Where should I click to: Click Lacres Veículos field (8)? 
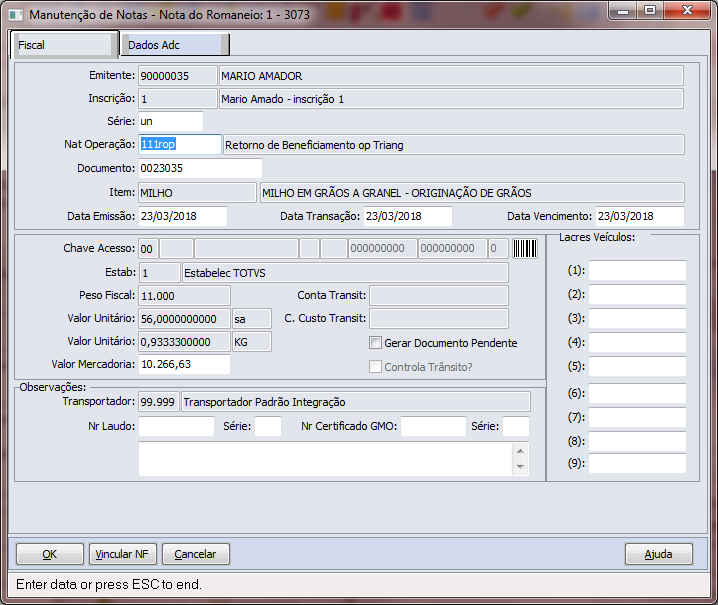click(x=637, y=441)
